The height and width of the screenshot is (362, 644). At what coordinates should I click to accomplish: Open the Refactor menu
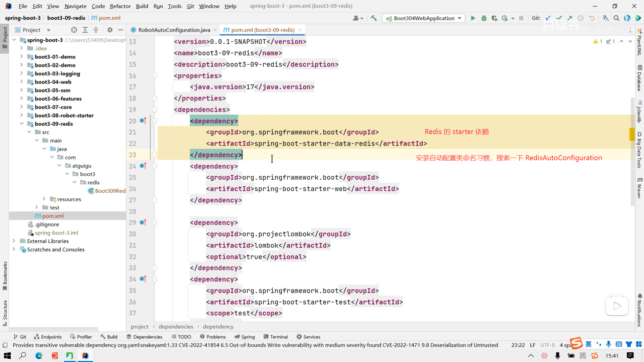point(120,6)
